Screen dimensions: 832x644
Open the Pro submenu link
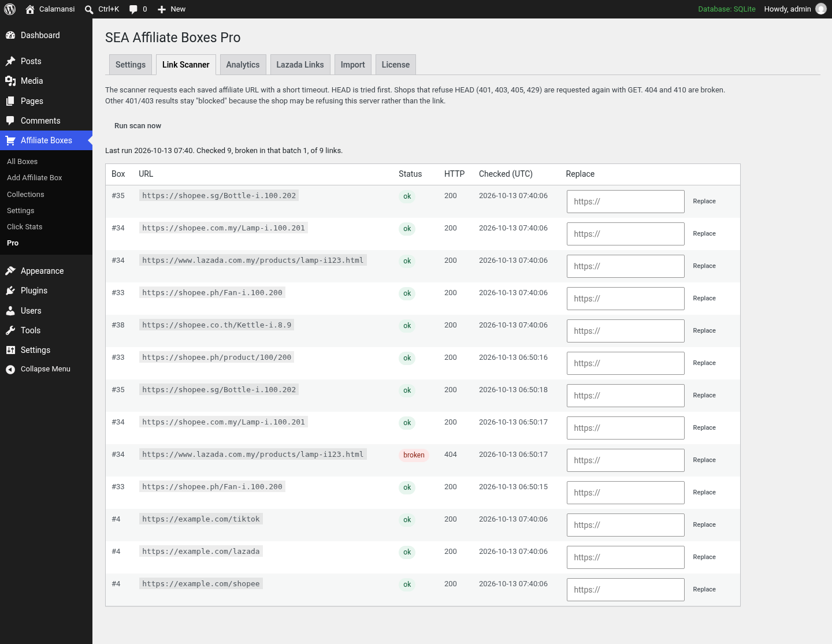click(x=13, y=243)
